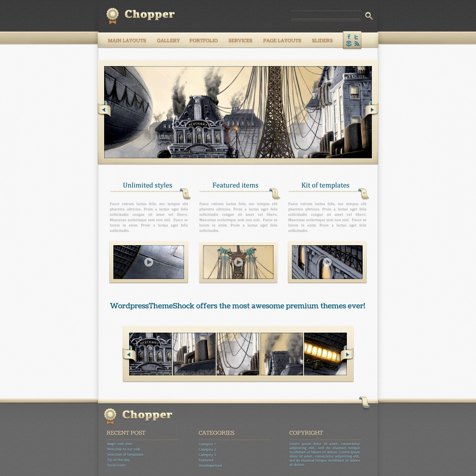
Task: Open the Uncategorized category link
Action: click(x=210, y=466)
